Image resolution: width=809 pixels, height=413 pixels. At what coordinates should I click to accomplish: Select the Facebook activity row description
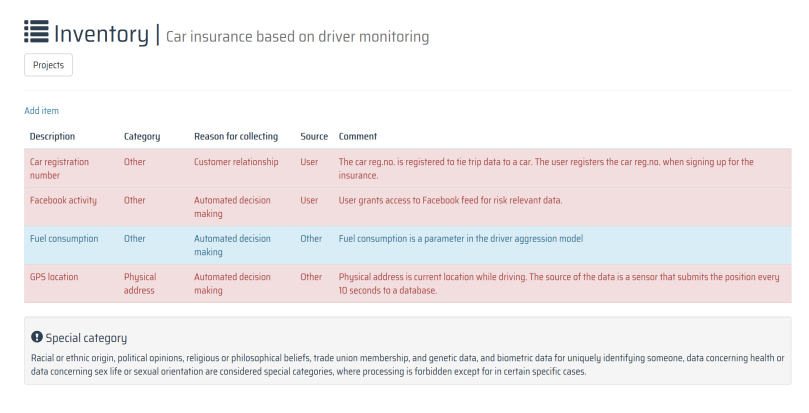point(63,200)
